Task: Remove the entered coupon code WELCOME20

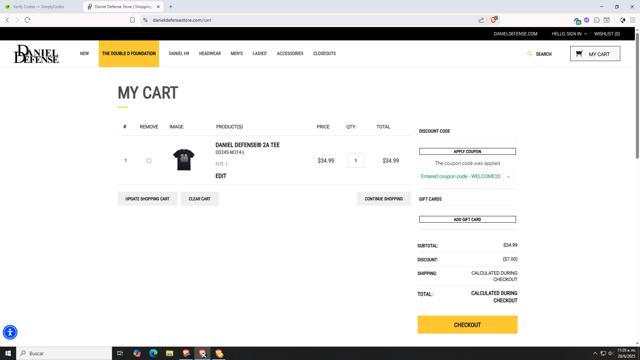Action: 508,177
